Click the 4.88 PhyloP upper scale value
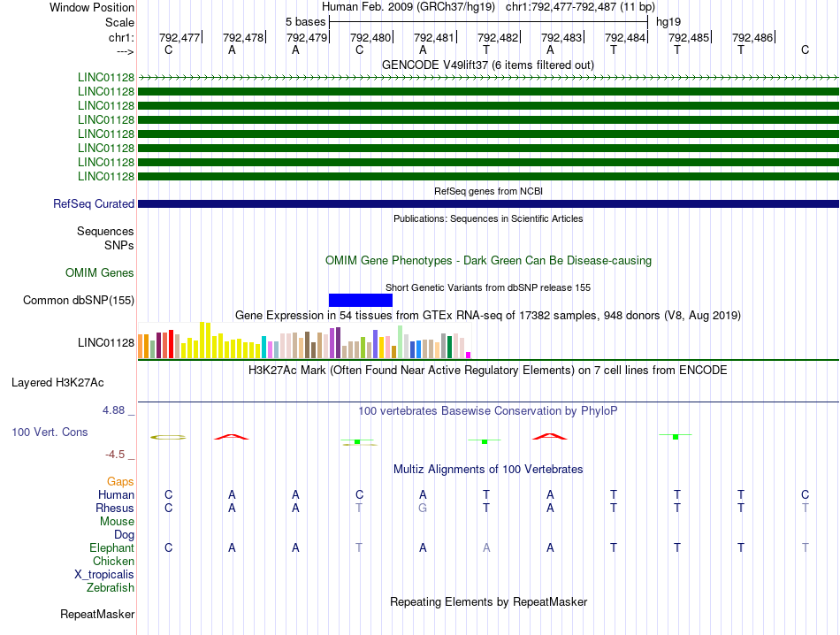 tap(113, 410)
